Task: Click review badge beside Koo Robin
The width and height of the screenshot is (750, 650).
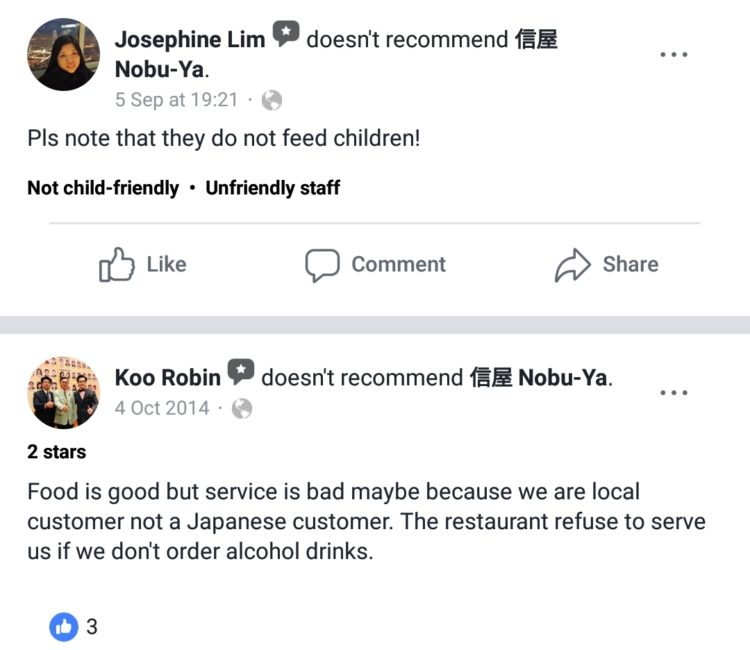Action: click(240, 374)
